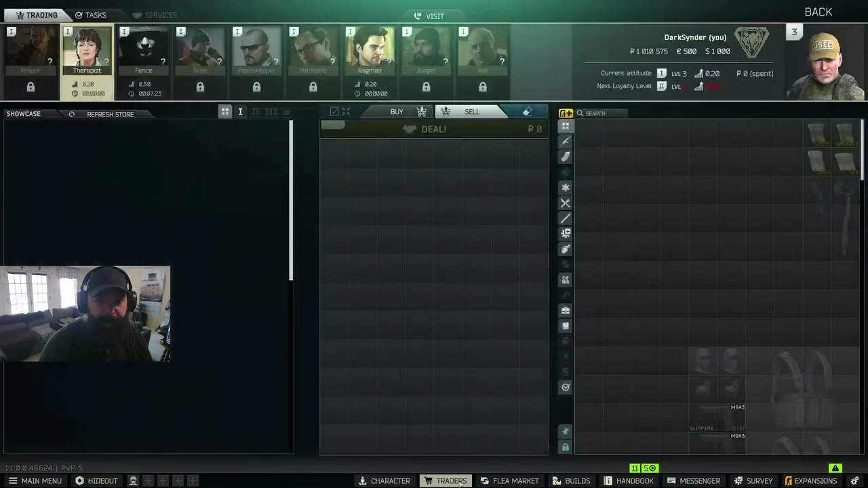Click the yellow add-stash-tab icon
868x488 pixels.
566,113
